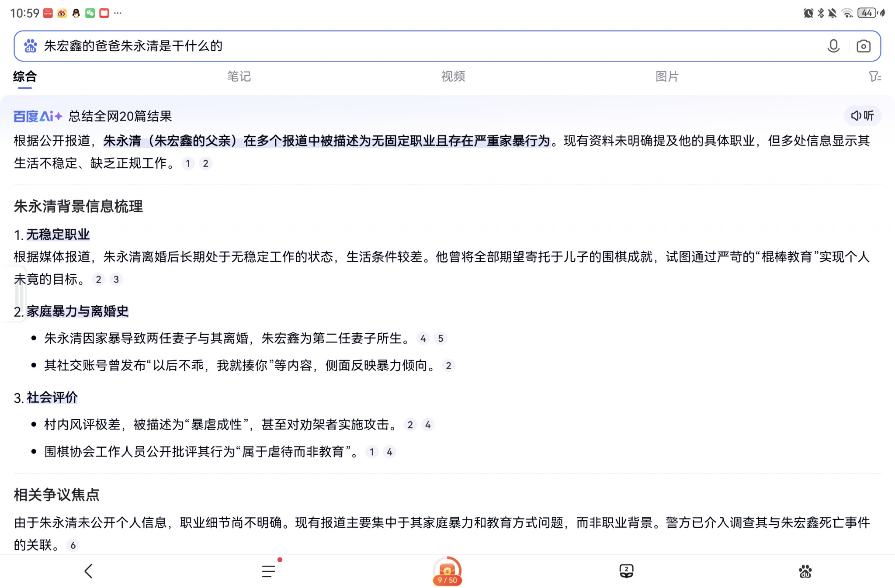Viewport: 895px width, 588px height.
Task: Tap the Bluetooth status icon
Action: pos(820,13)
